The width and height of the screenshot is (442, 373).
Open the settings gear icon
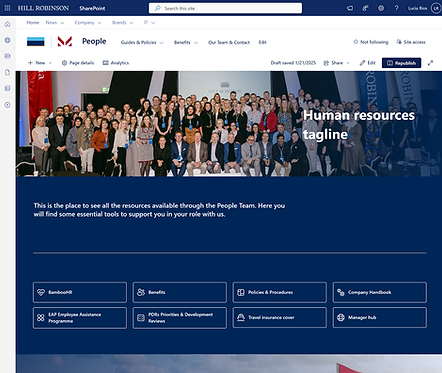pos(381,8)
